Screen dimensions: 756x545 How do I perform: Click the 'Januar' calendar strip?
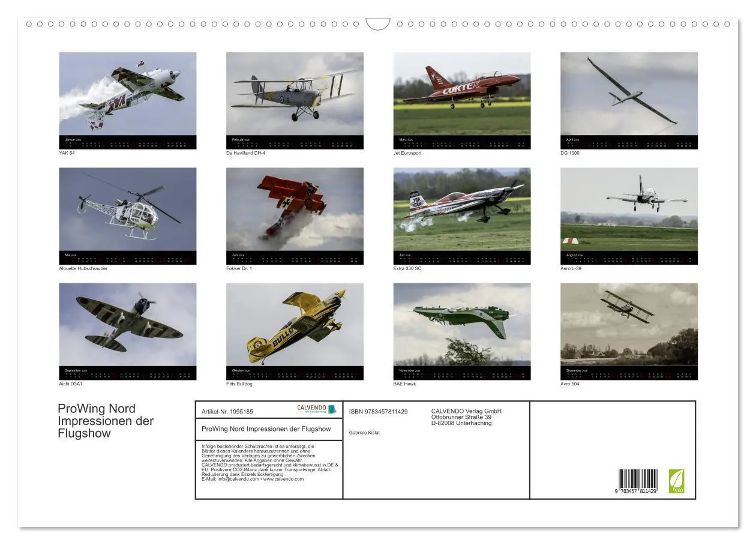pyautogui.click(x=128, y=142)
